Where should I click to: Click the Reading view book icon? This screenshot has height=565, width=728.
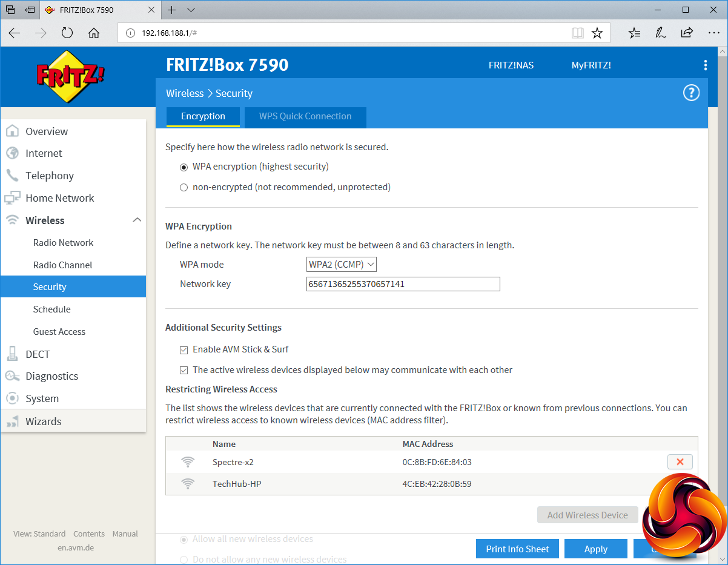578,33
